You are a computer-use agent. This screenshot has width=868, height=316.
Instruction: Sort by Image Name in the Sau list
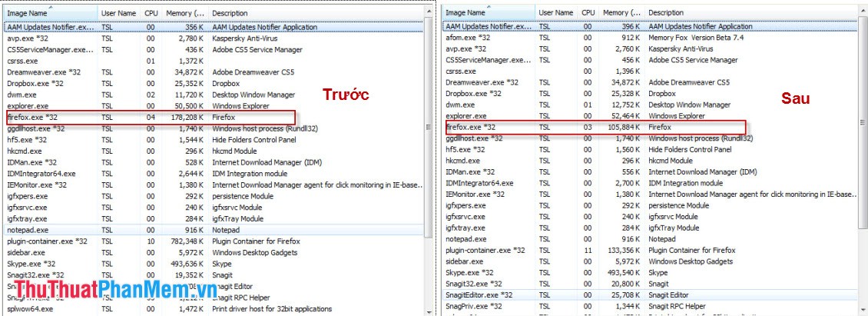[489, 13]
